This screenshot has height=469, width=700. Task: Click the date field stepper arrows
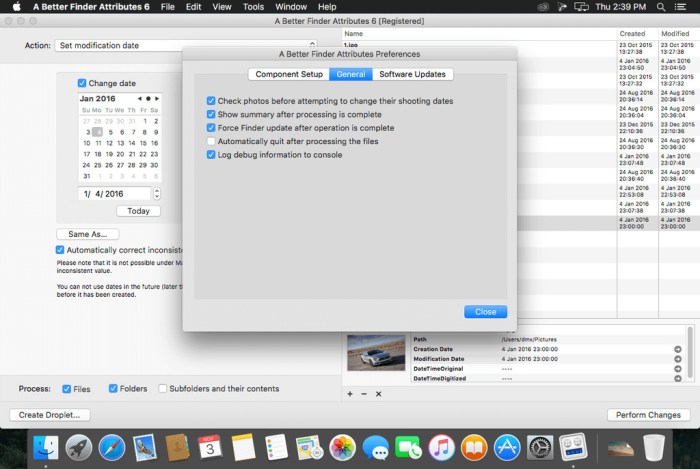pos(157,194)
